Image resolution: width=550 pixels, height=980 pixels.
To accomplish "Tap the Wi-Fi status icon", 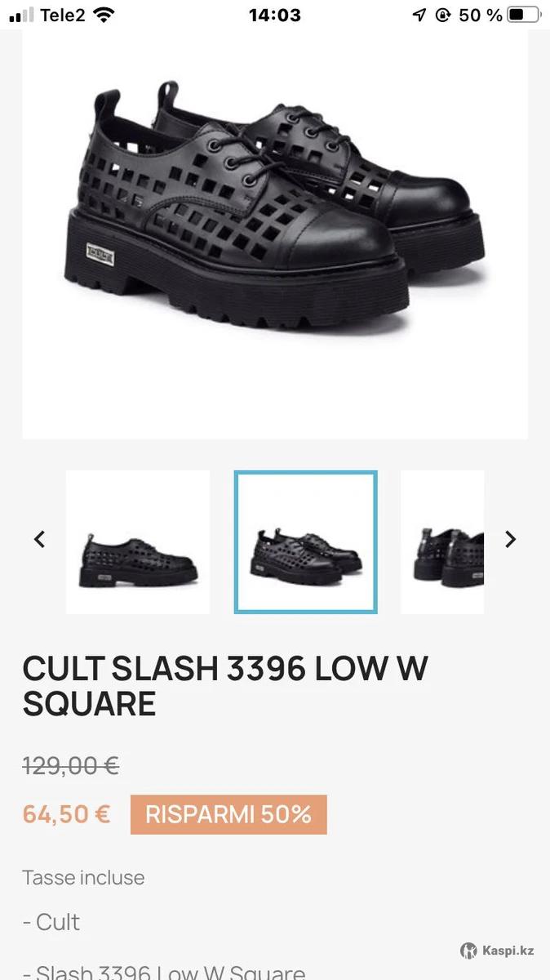I will [x=104, y=15].
